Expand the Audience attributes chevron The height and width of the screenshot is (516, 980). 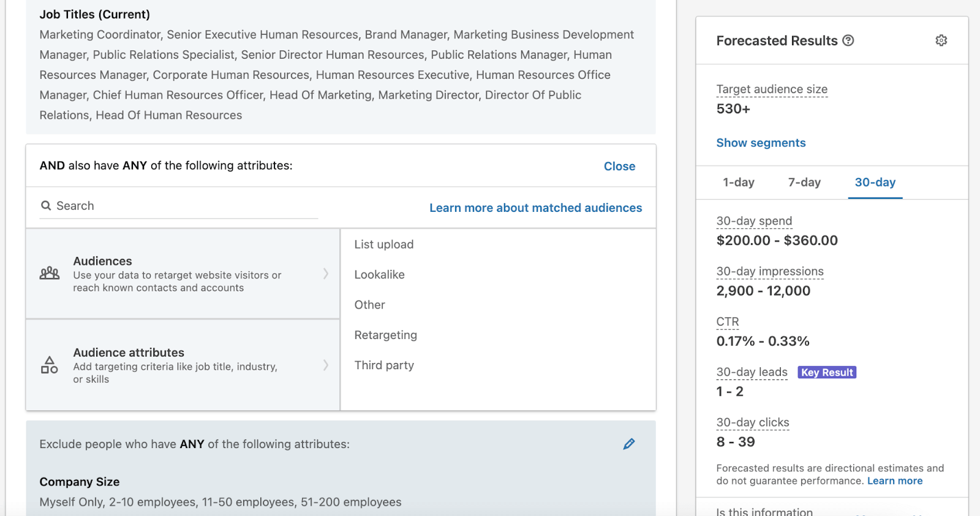(326, 365)
